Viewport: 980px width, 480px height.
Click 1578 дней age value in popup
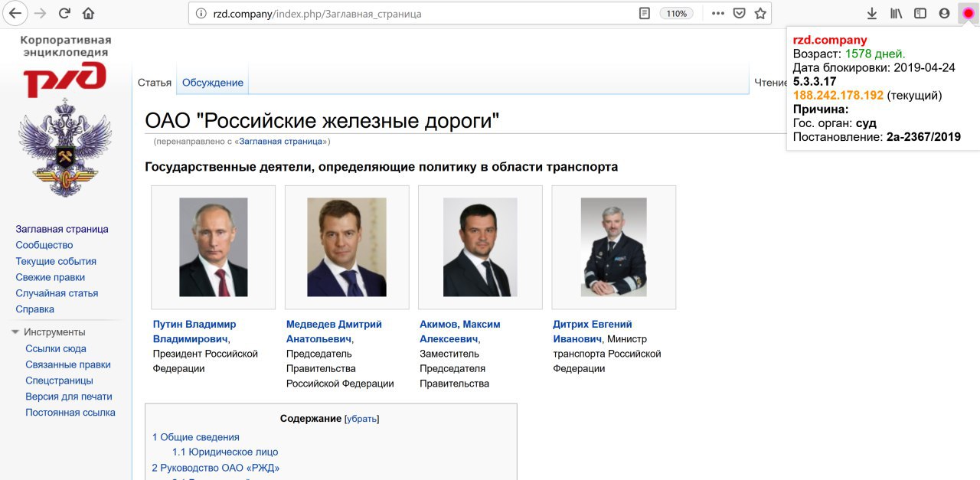click(x=875, y=54)
